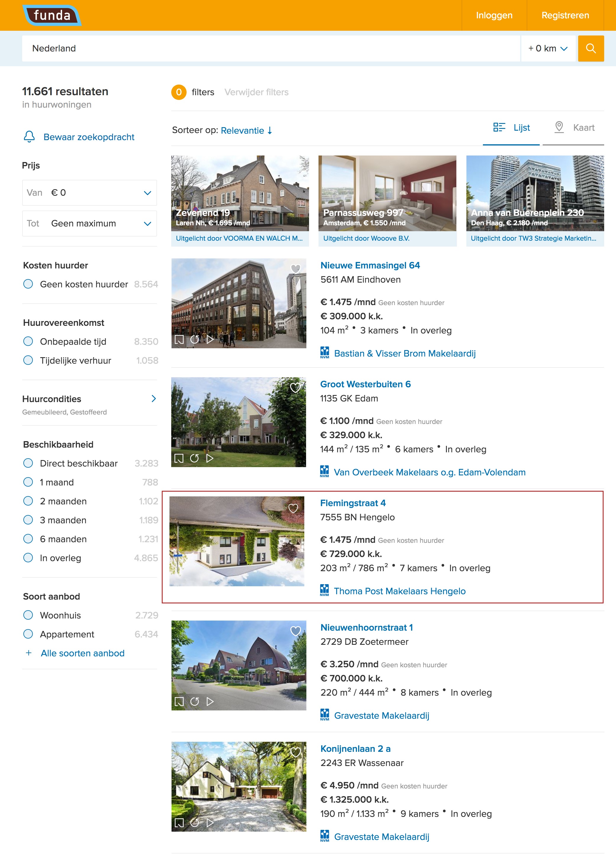Open 360 view icon on Nieuwe Emmasingel photo
The height and width of the screenshot is (855, 616).
tap(195, 339)
